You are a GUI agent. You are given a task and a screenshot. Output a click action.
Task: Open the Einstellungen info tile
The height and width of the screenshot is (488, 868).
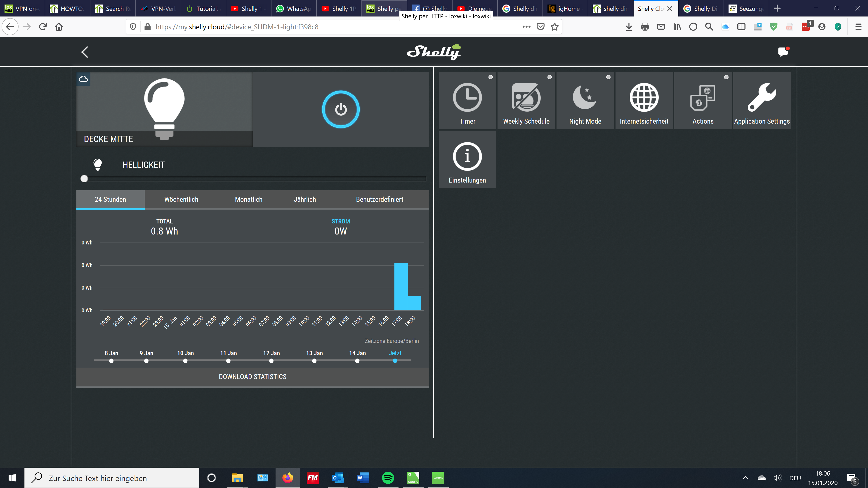pyautogui.click(x=467, y=159)
